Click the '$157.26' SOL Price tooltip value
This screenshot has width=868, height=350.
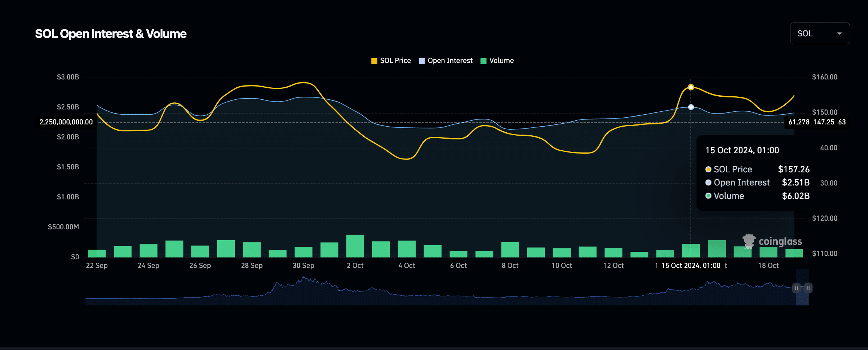pyautogui.click(x=794, y=169)
